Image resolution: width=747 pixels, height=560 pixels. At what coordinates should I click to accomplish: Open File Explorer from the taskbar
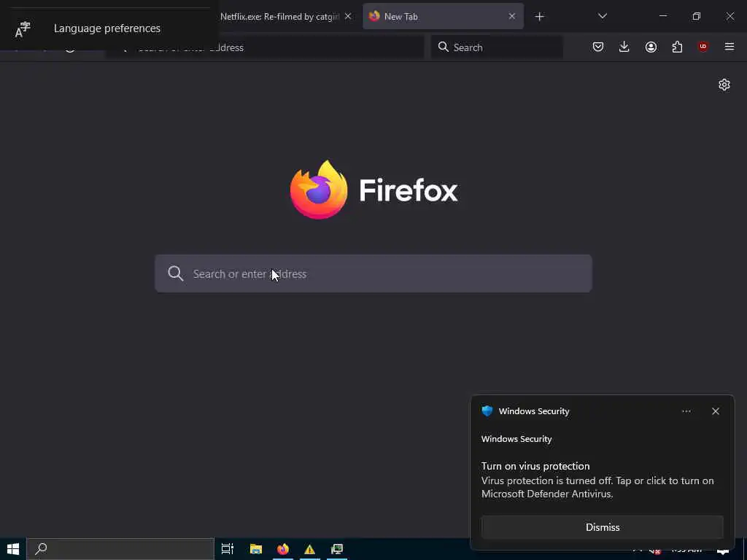(x=256, y=549)
